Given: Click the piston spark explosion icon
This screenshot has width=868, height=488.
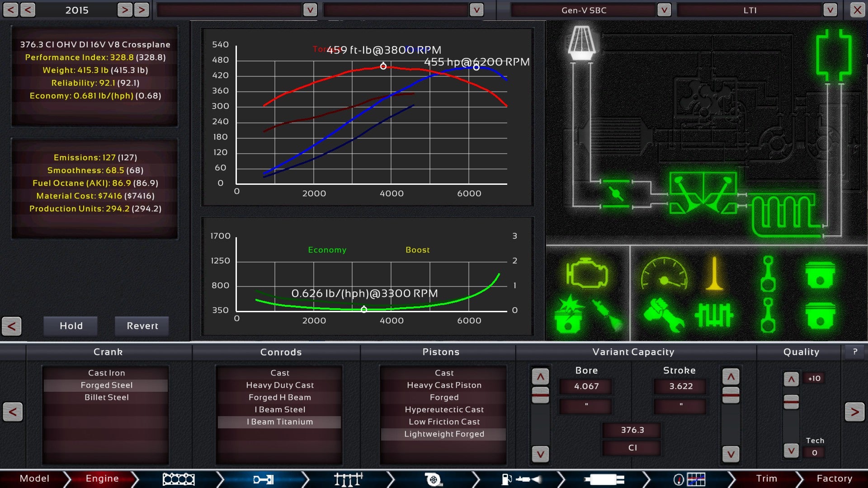Looking at the screenshot, I should (569, 314).
